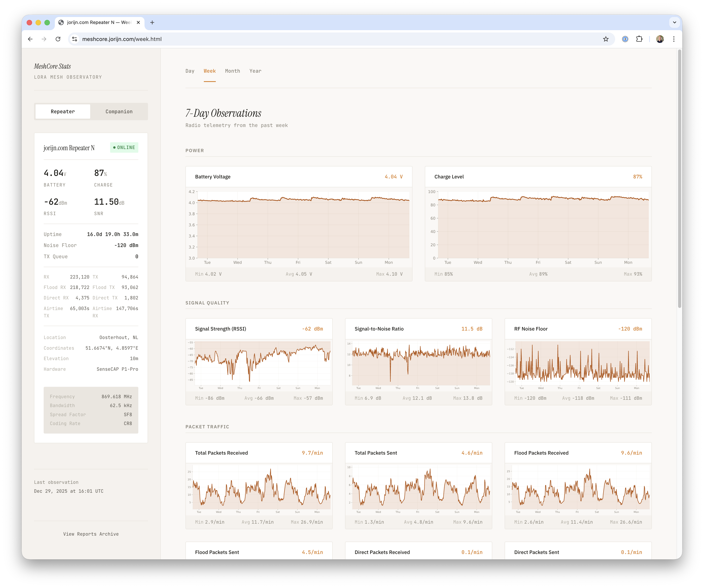The height and width of the screenshot is (588, 704).
Task: Click the forward navigation arrow
Action: point(44,39)
